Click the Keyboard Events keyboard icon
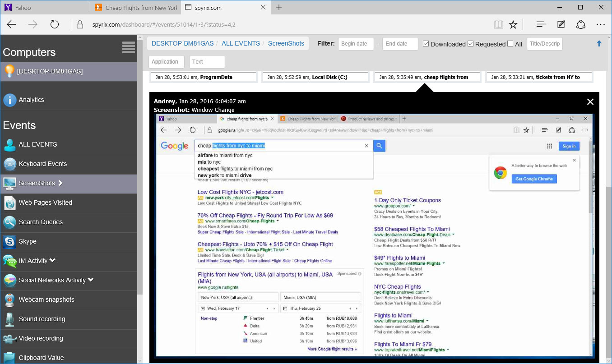This screenshot has width=612, height=364. tap(9, 164)
